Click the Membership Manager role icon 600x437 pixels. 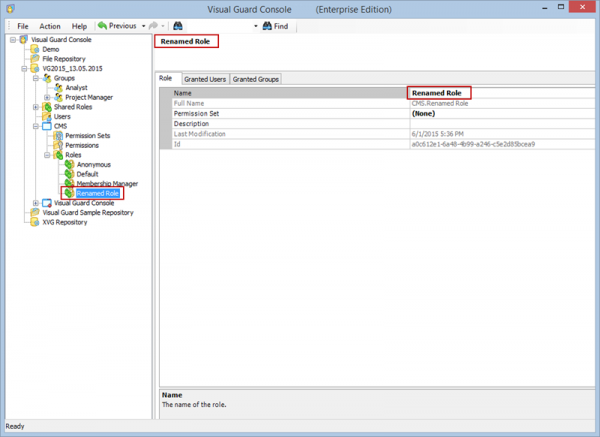click(69, 183)
